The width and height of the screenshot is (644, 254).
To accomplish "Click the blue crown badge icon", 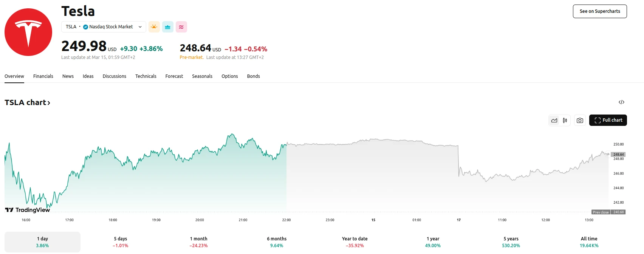I will (x=167, y=27).
